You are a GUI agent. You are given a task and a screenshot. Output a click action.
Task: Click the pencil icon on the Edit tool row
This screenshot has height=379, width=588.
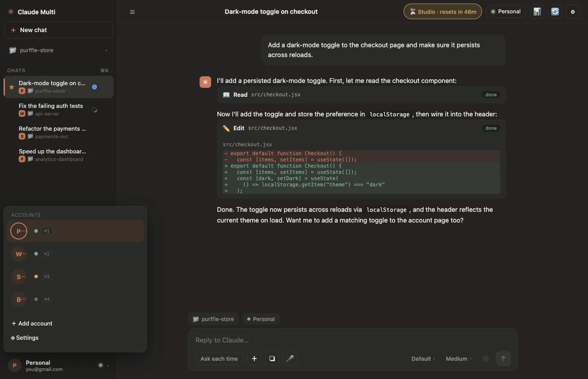(226, 128)
